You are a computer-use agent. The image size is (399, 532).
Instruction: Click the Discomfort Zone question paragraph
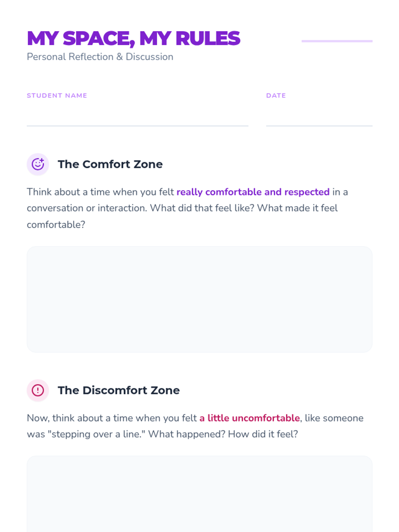(x=195, y=426)
